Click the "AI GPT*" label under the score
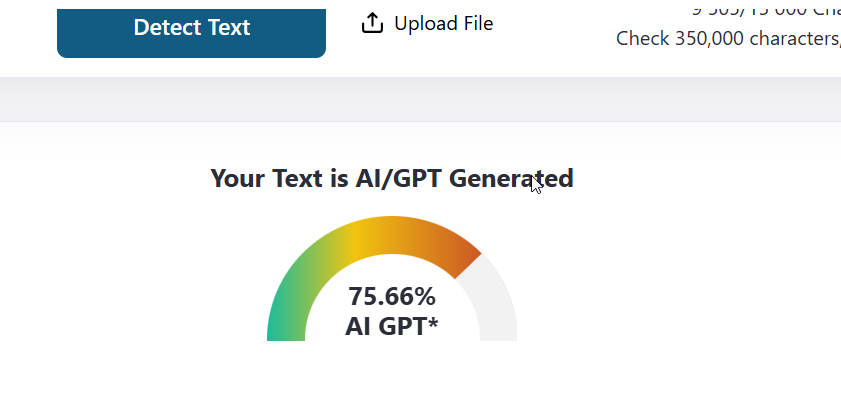This screenshot has width=841, height=403. click(x=392, y=326)
